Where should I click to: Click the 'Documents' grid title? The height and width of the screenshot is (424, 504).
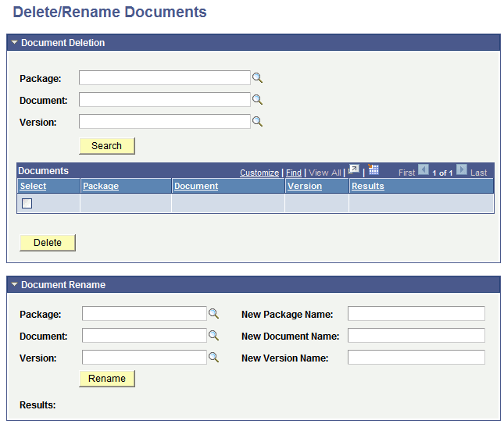[44, 171]
